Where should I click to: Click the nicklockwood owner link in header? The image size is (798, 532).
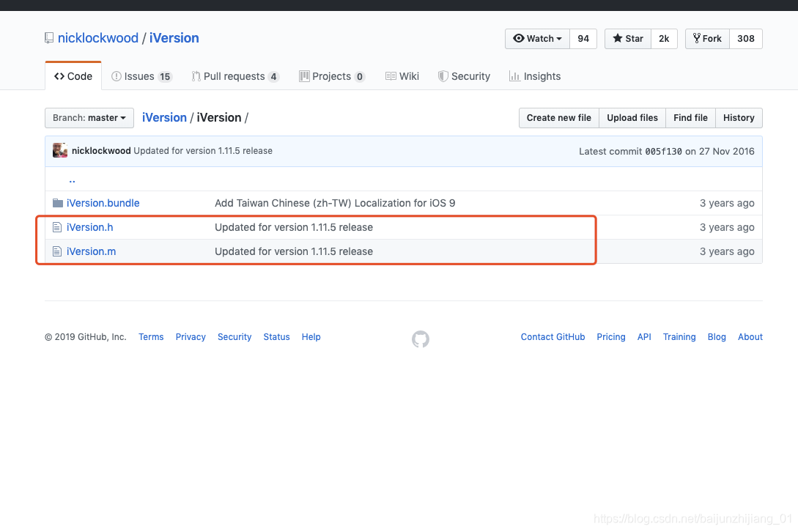coord(98,38)
